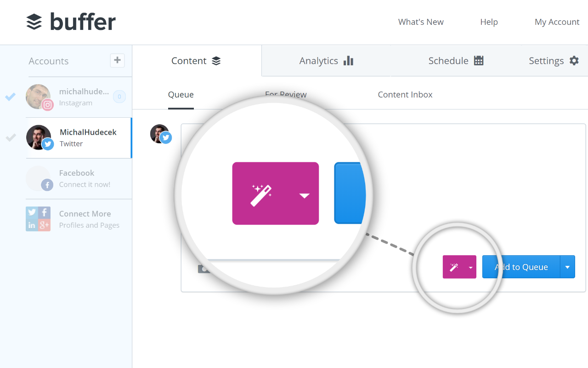The width and height of the screenshot is (588, 368).
Task: Select the Queue sub-tab
Action: 181,95
